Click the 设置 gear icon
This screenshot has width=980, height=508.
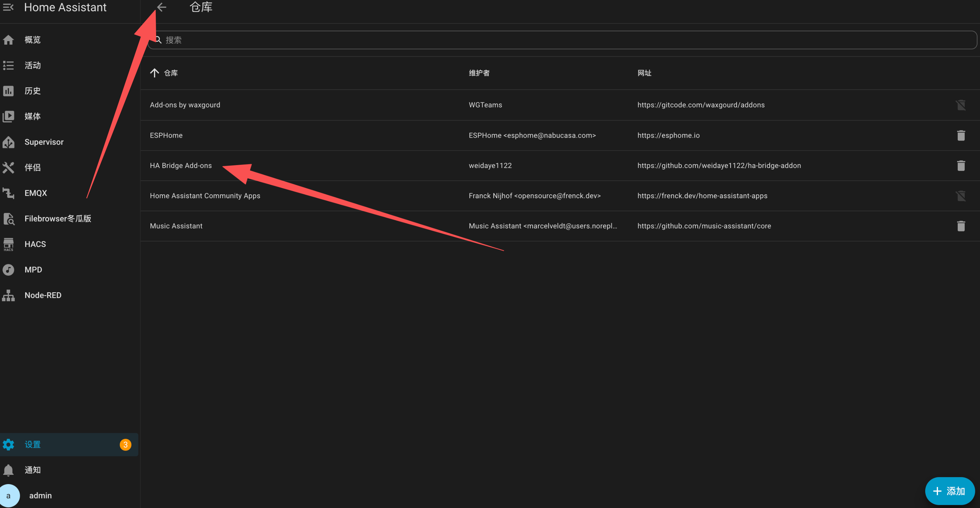tap(8, 445)
